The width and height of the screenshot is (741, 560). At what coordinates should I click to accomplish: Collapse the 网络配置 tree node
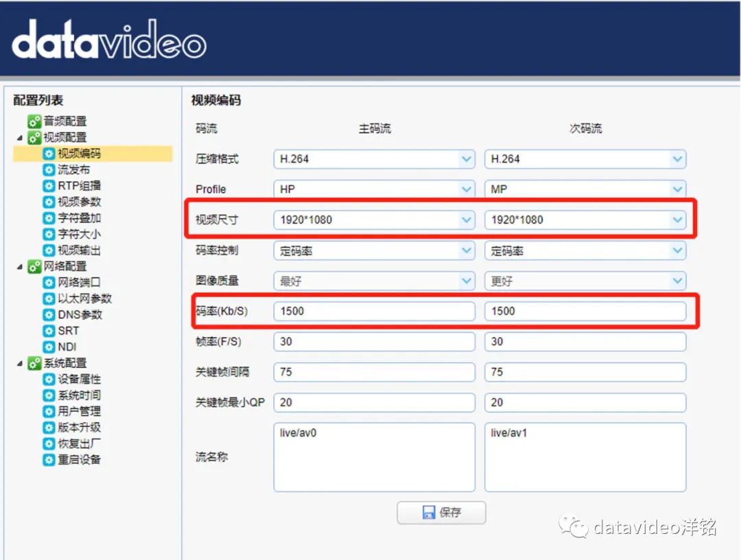(19, 267)
